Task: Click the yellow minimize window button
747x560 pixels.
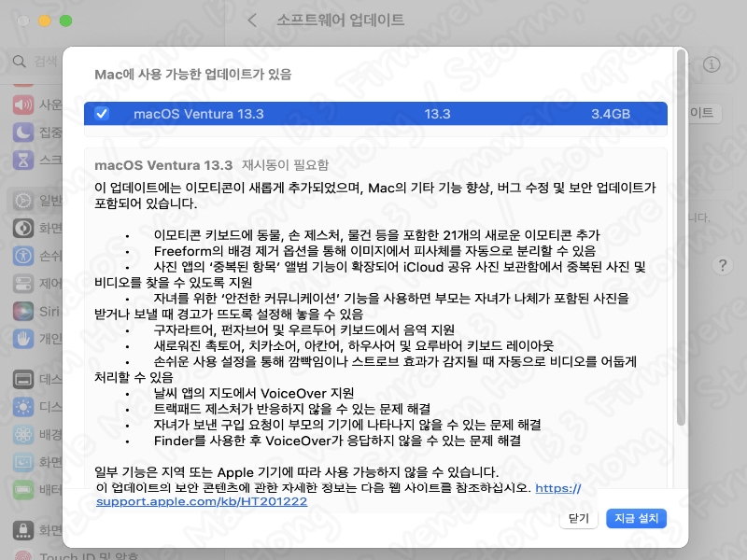Action: [45, 21]
